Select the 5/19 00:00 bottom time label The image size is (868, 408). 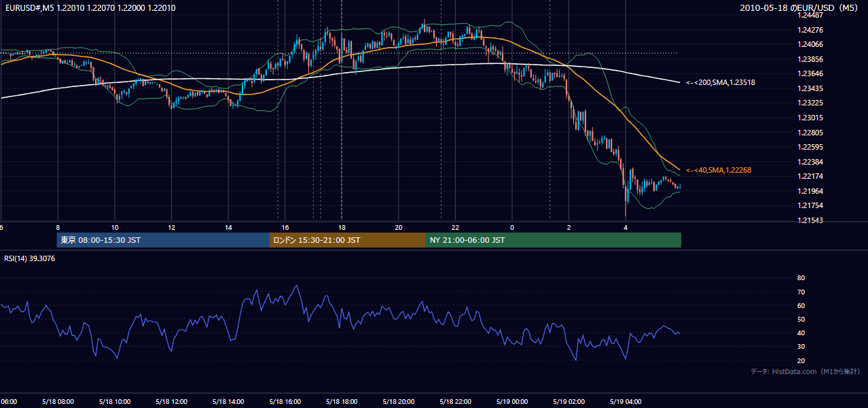512,401
